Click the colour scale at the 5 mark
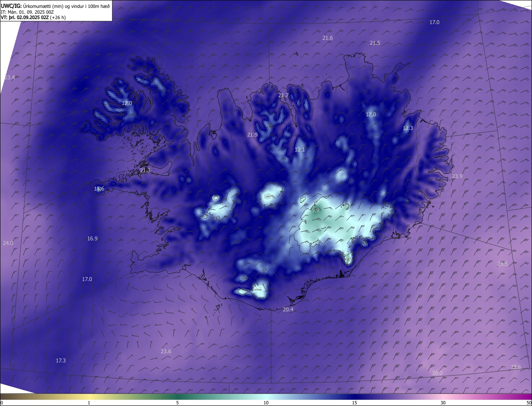Viewport: 532px width, 406px height. click(x=177, y=403)
